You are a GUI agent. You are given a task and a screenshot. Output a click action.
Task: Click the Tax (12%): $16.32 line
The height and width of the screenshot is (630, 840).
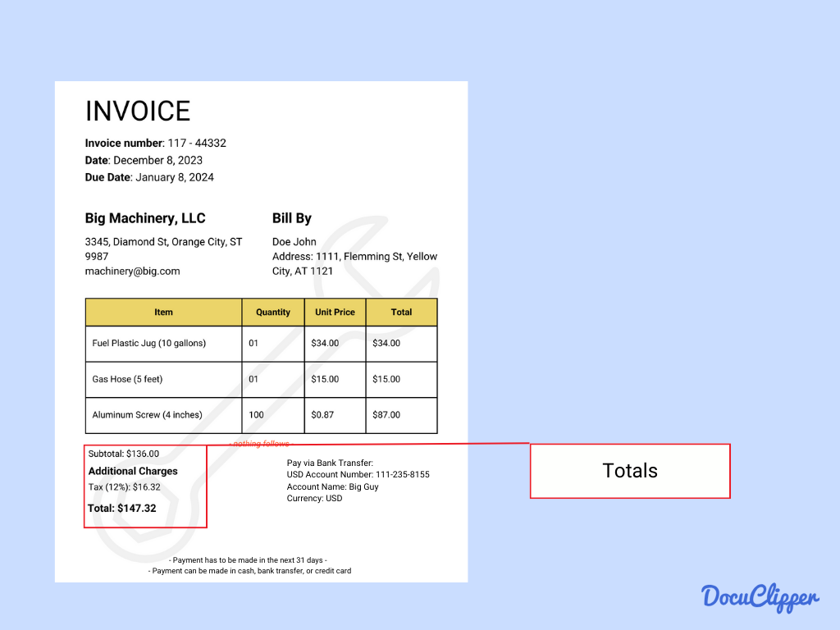[125, 487]
